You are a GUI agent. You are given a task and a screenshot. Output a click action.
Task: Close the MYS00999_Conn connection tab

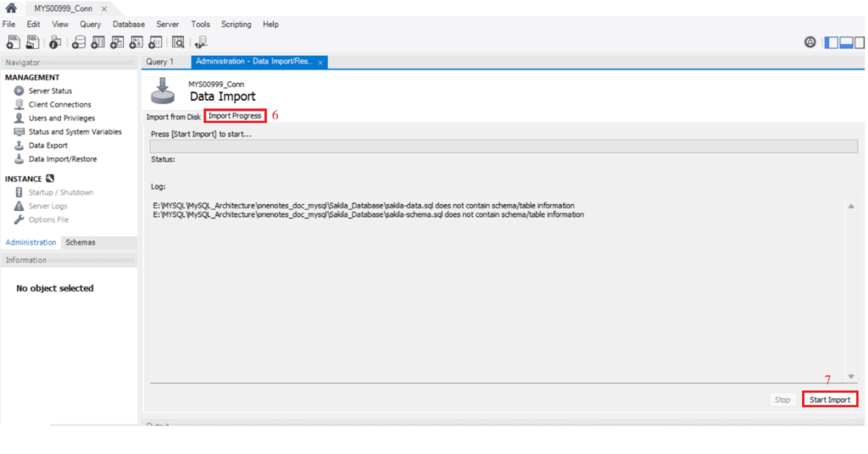(x=104, y=8)
